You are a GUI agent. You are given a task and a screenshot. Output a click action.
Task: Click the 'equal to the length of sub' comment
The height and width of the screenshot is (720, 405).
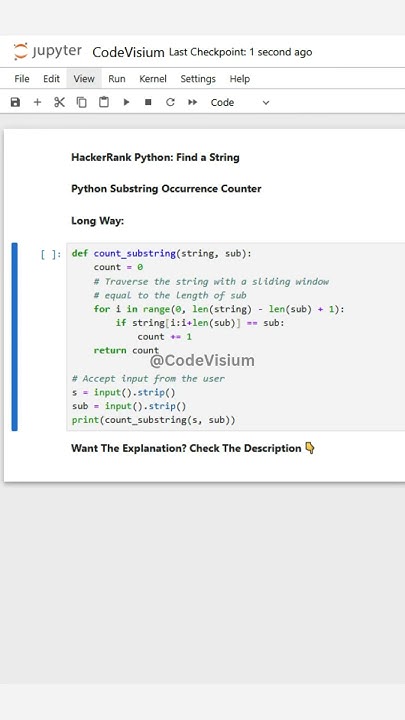point(170,295)
